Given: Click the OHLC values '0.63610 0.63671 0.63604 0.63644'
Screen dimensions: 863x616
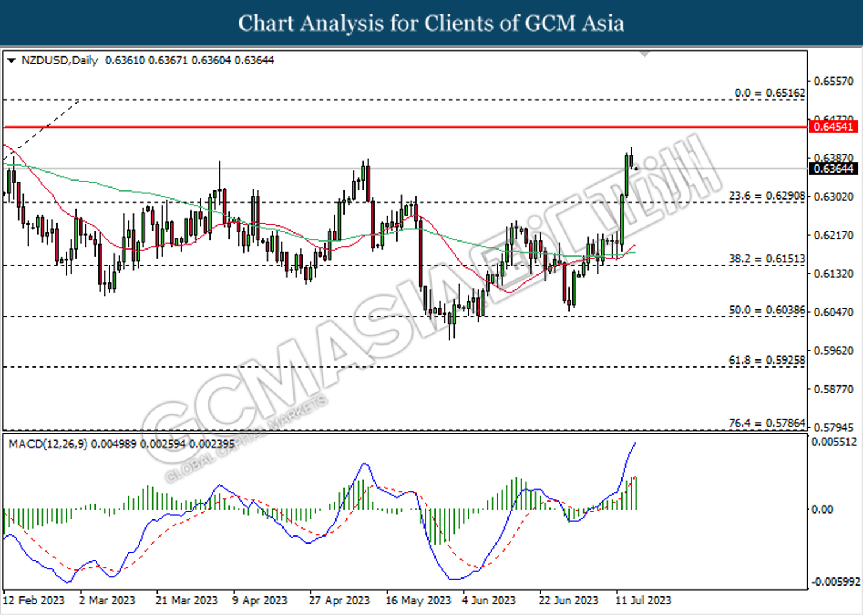Looking at the screenshot, I should [190, 60].
